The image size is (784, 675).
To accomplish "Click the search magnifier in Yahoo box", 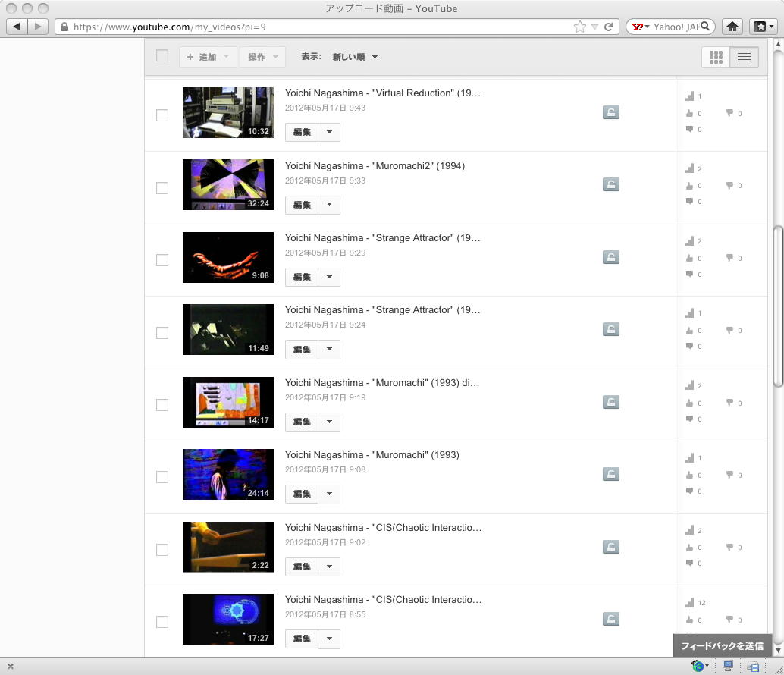I will (x=705, y=26).
